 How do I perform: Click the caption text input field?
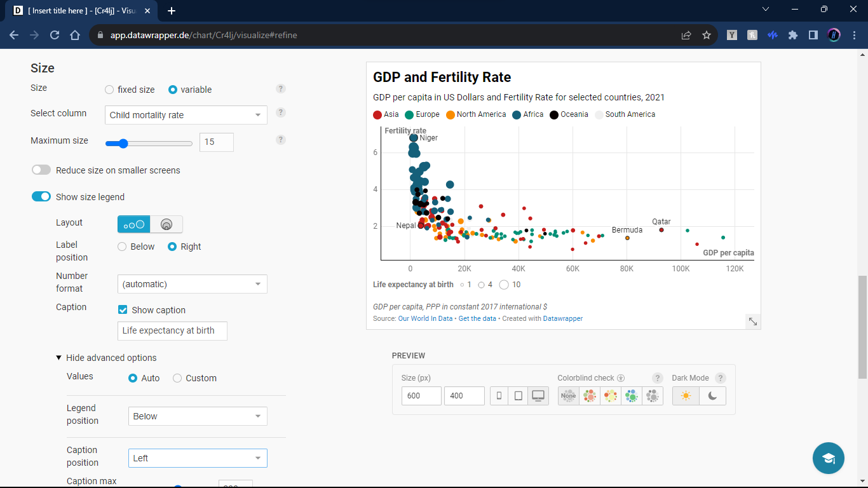[x=172, y=330]
